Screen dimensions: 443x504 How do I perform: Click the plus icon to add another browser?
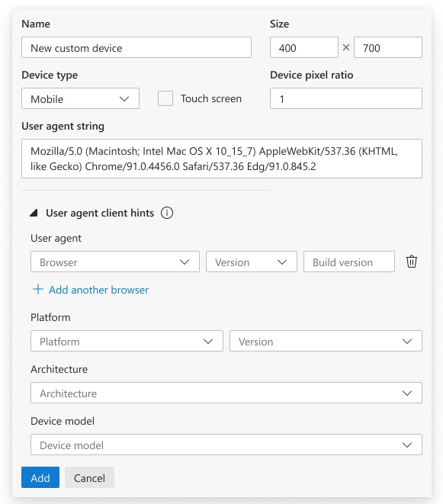coord(38,289)
